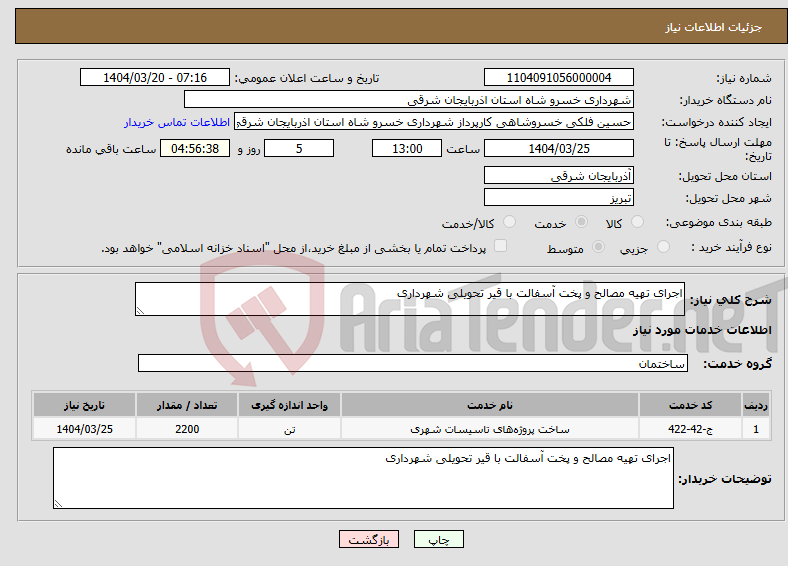Open the اطلاعات تماس خریدار link
788x566 pixels.
(177, 122)
